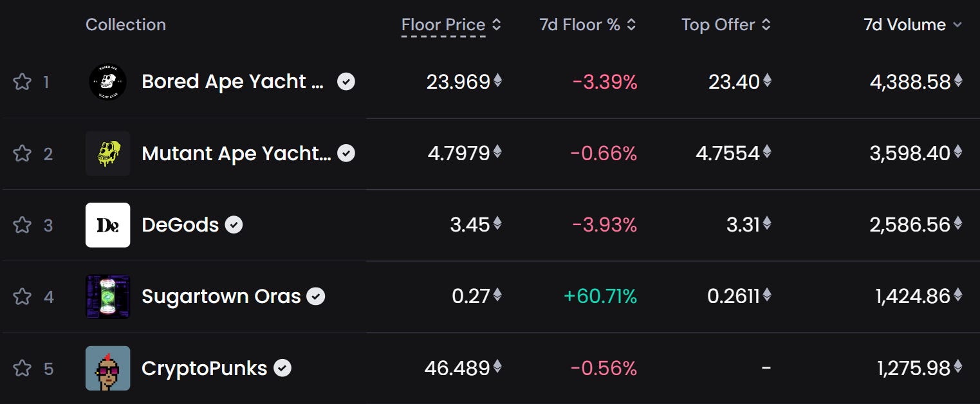
Task: Click the Sugartown Oras collection image
Action: coord(107,296)
